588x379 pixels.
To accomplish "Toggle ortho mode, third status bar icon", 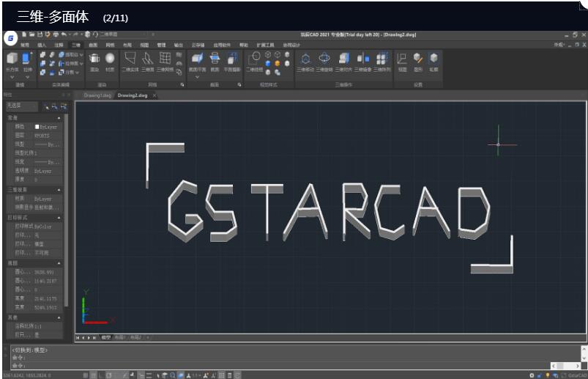I will [x=101, y=375].
